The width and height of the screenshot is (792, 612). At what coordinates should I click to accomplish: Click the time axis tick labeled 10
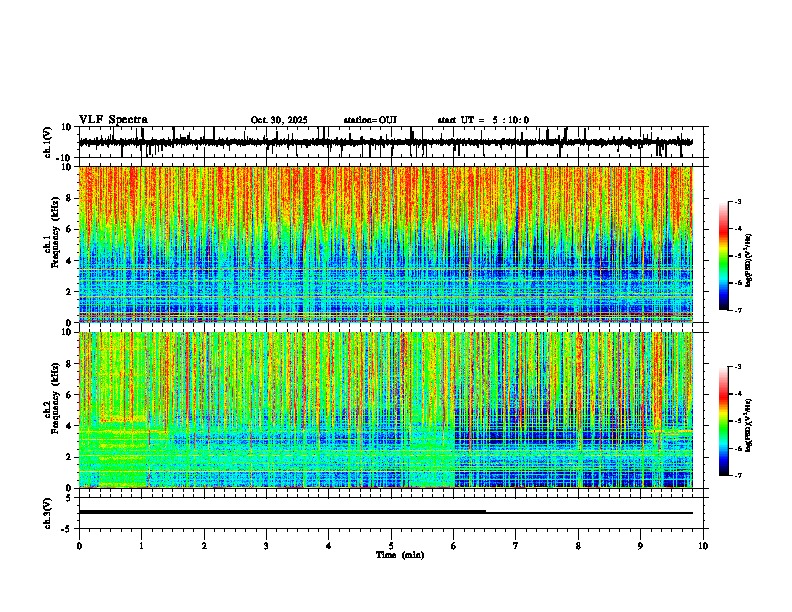[x=703, y=546]
